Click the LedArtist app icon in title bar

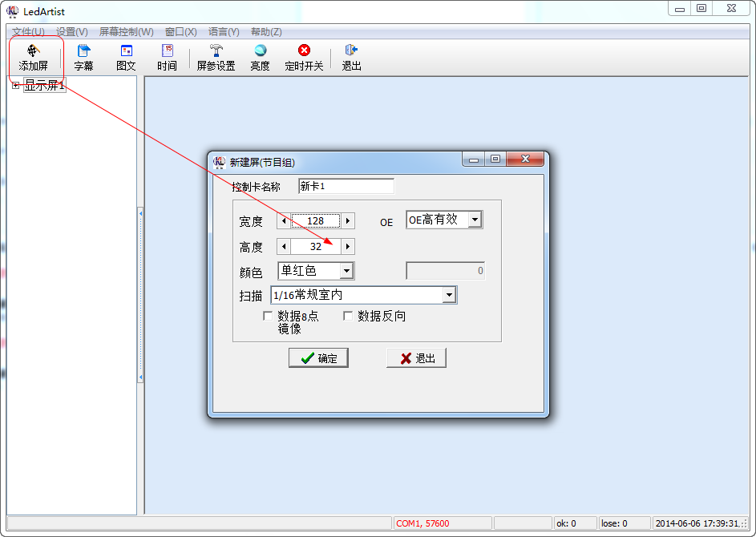coord(12,11)
